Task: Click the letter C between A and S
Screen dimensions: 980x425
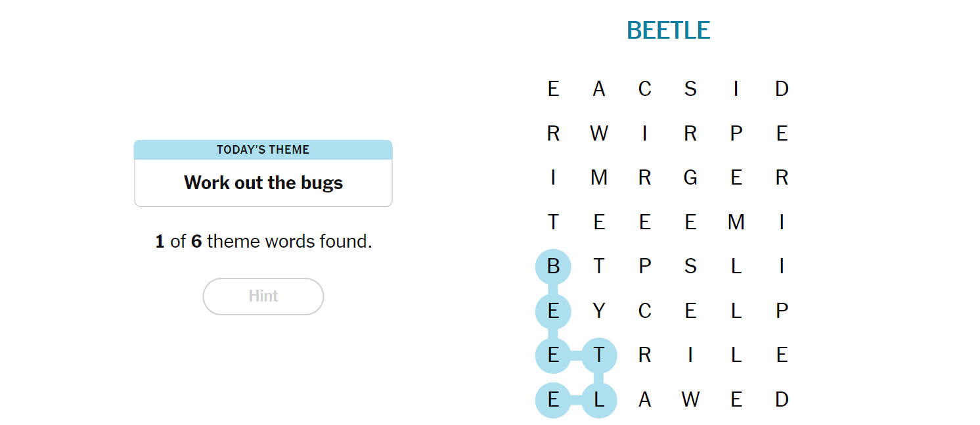Action: coord(645,89)
